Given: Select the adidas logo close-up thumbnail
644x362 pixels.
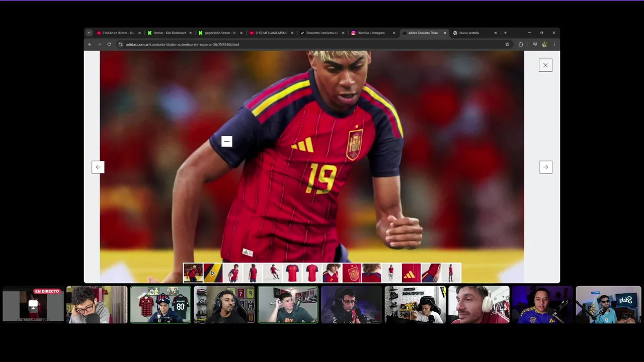Looking at the screenshot, I should click(411, 273).
